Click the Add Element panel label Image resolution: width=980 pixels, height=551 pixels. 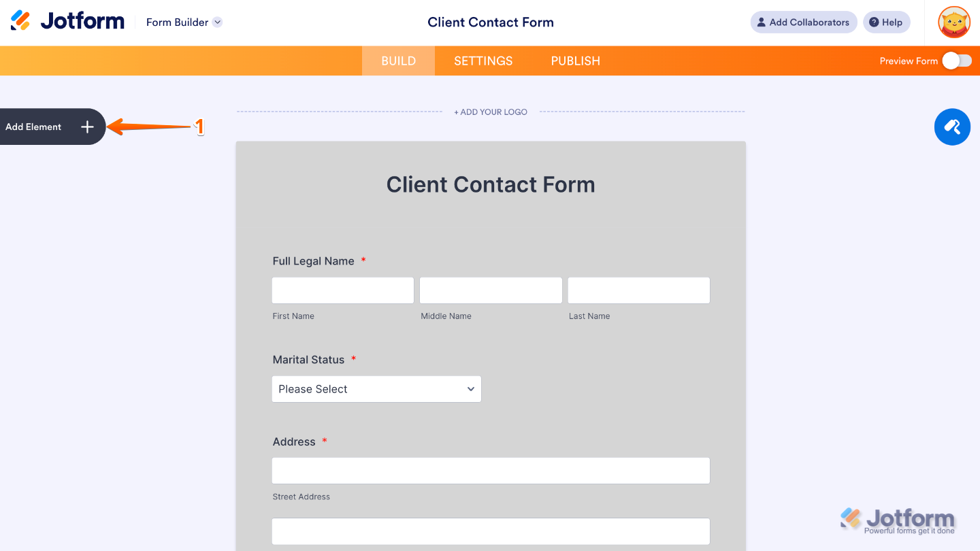33,127
